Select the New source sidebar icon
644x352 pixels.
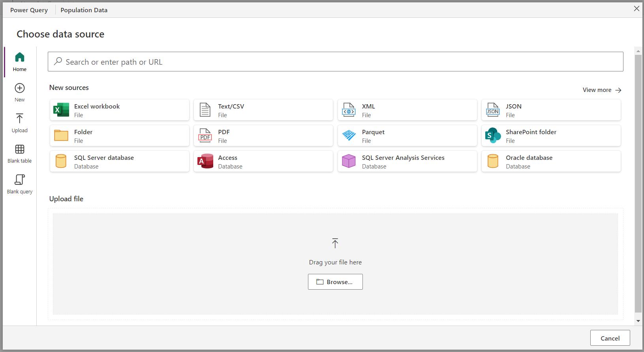tap(20, 88)
